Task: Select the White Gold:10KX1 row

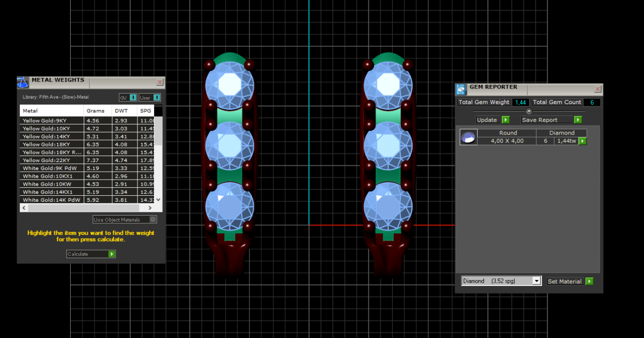Action: point(87,176)
